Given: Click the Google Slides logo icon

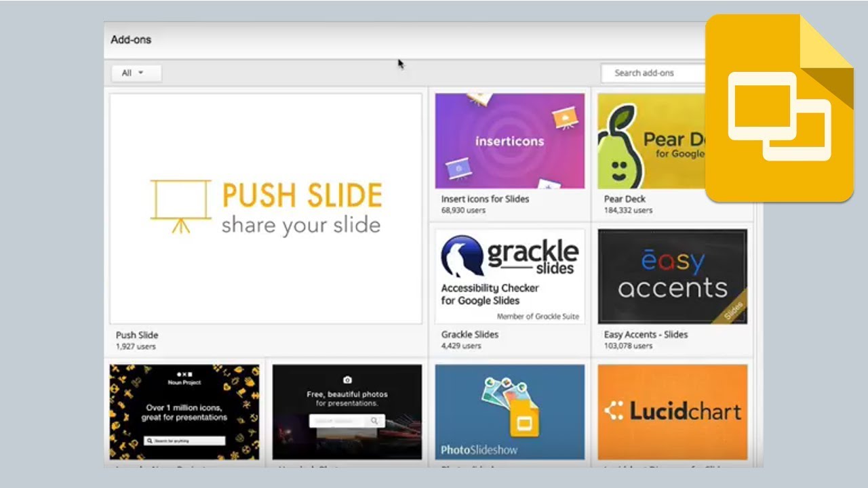Looking at the screenshot, I should click(779, 108).
